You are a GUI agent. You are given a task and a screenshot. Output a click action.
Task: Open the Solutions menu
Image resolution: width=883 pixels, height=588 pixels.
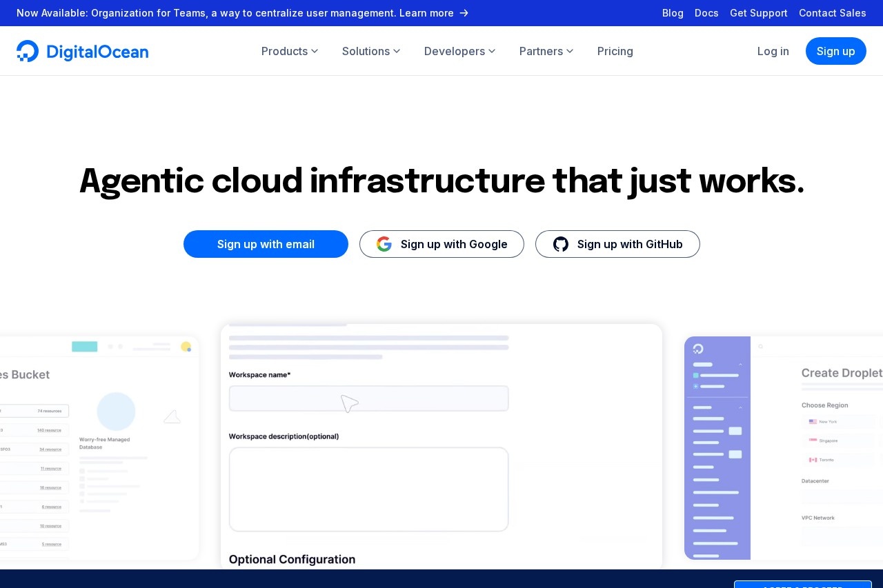[x=371, y=51]
